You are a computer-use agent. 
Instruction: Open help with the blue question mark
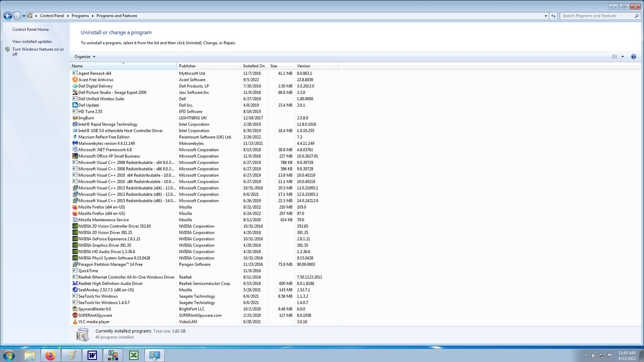point(633,57)
